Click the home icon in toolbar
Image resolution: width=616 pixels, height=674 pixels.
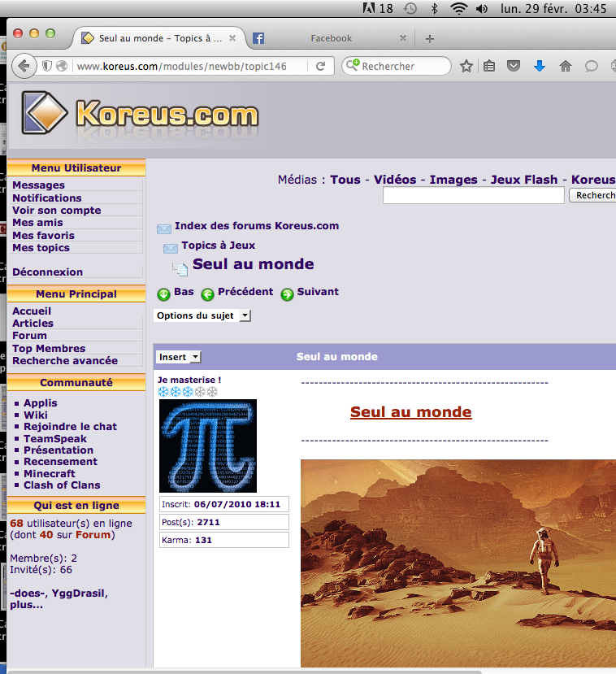coord(566,67)
